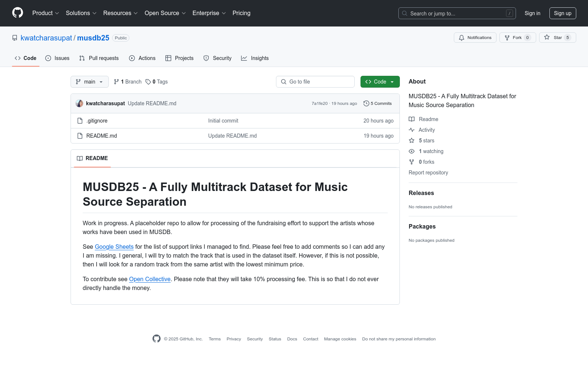Click the Sign up button
This screenshot has height=368, width=588.
click(563, 13)
